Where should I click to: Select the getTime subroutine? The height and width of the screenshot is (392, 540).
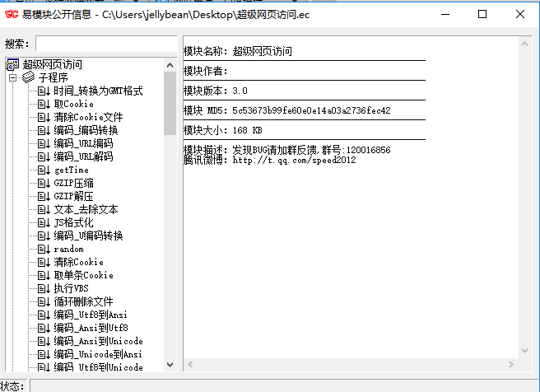pos(72,170)
